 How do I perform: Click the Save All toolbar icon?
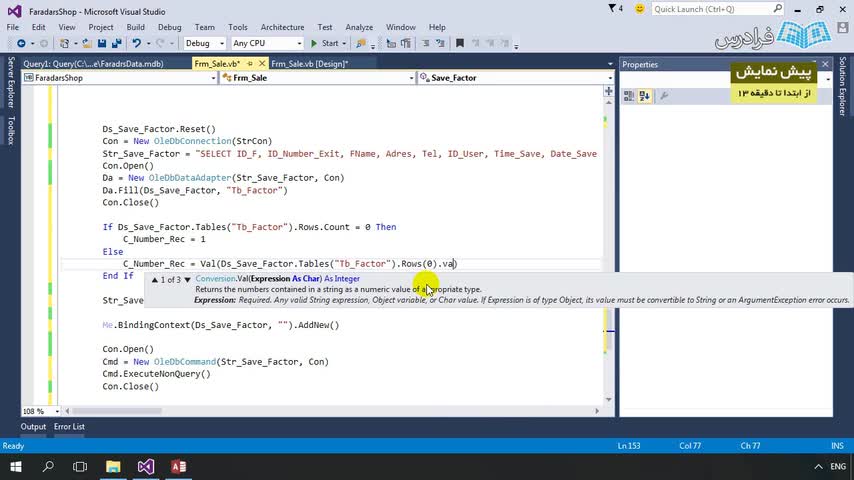coord(115,43)
